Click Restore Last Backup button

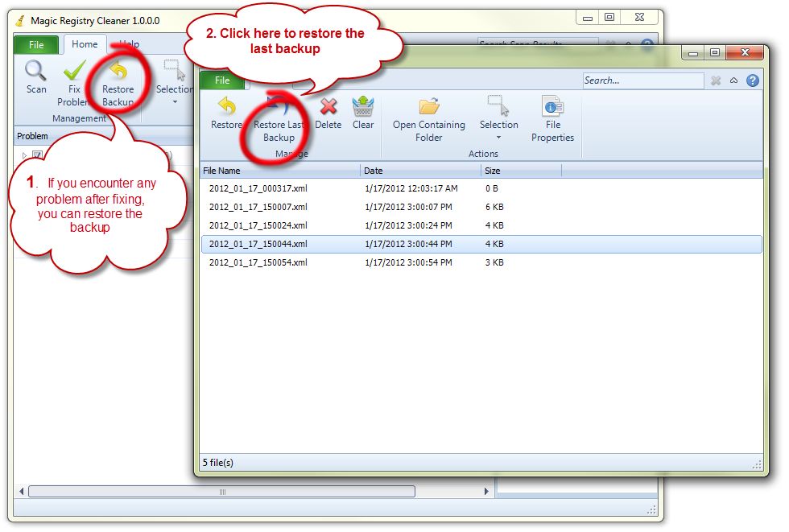(279, 118)
